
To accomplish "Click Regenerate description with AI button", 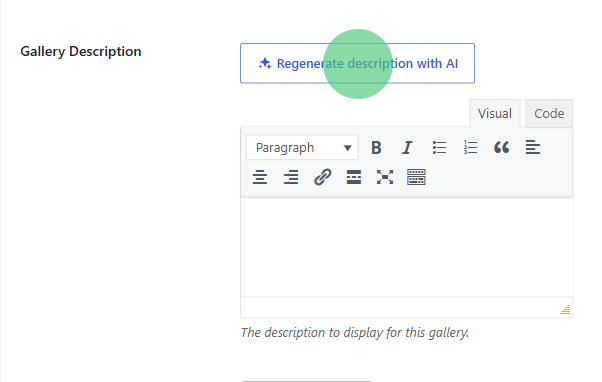I will tap(357, 63).
